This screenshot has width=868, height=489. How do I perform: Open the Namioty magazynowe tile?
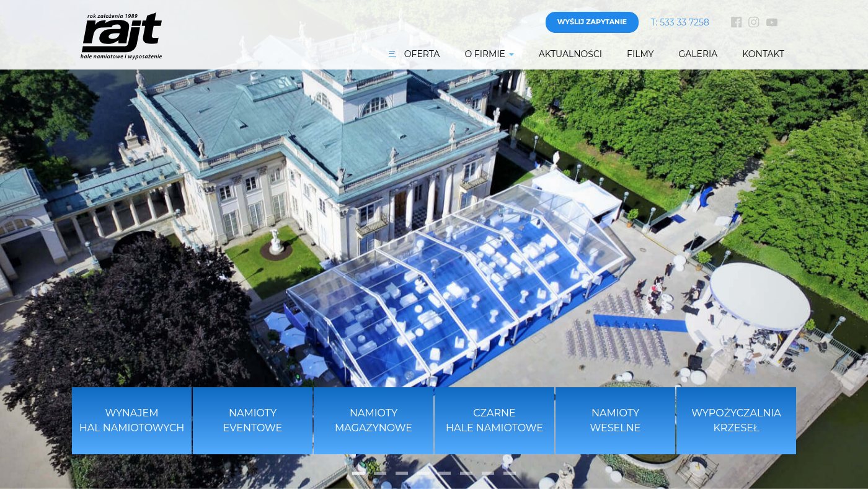click(x=373, y=421)
